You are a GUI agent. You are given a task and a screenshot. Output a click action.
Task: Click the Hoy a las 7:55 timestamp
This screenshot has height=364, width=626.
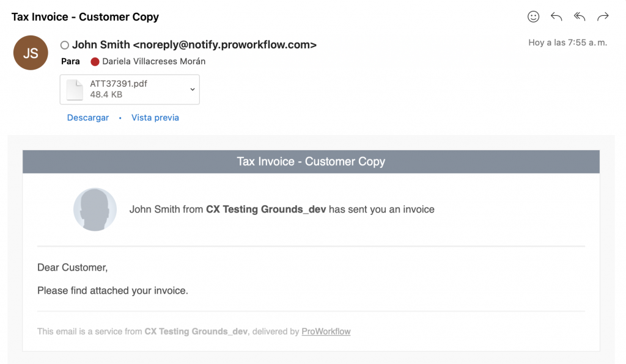click(x=567, y=43)
